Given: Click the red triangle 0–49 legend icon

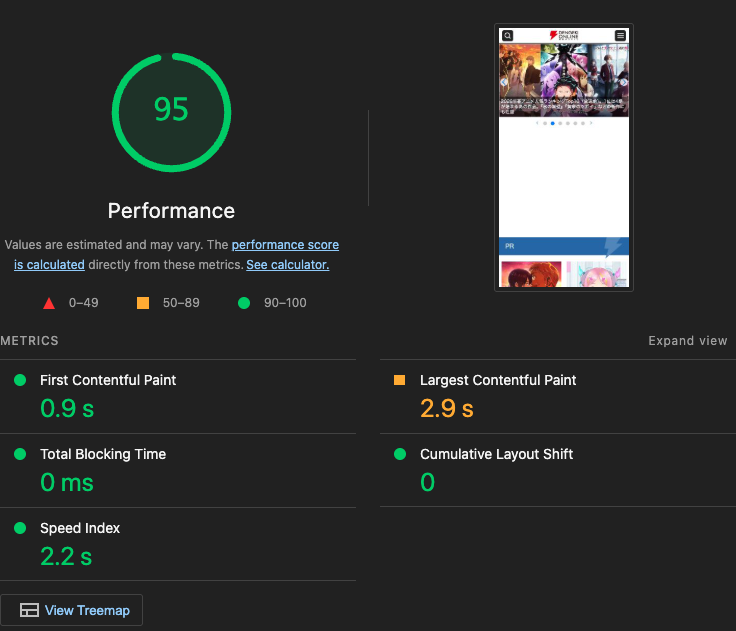Looking at the screenshot, I should click(48, 303).
